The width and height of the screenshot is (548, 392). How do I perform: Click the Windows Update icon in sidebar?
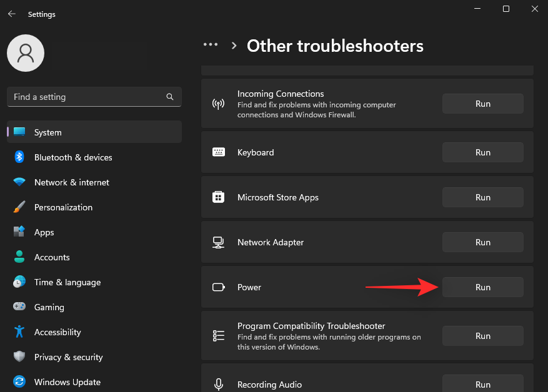coord(19,382)
